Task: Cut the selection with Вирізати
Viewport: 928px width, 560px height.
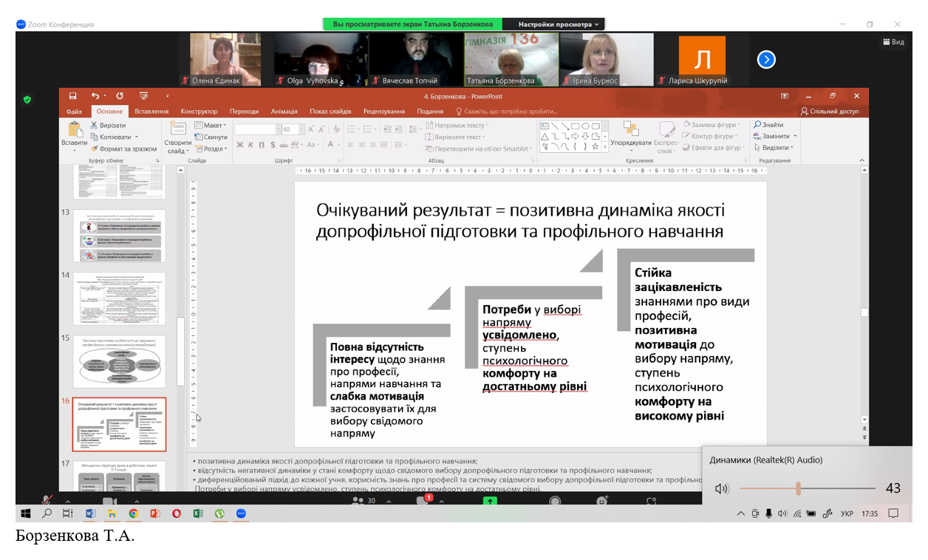Action: coord(108,126)
